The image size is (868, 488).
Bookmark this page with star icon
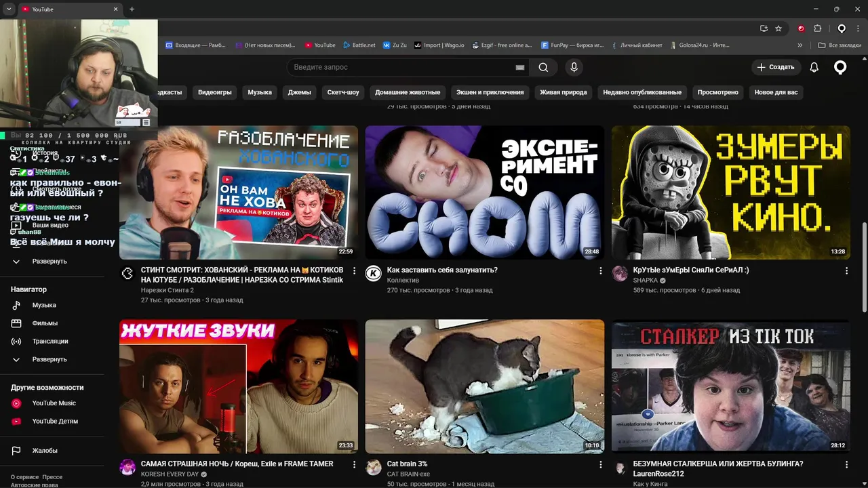pos(778,28)
